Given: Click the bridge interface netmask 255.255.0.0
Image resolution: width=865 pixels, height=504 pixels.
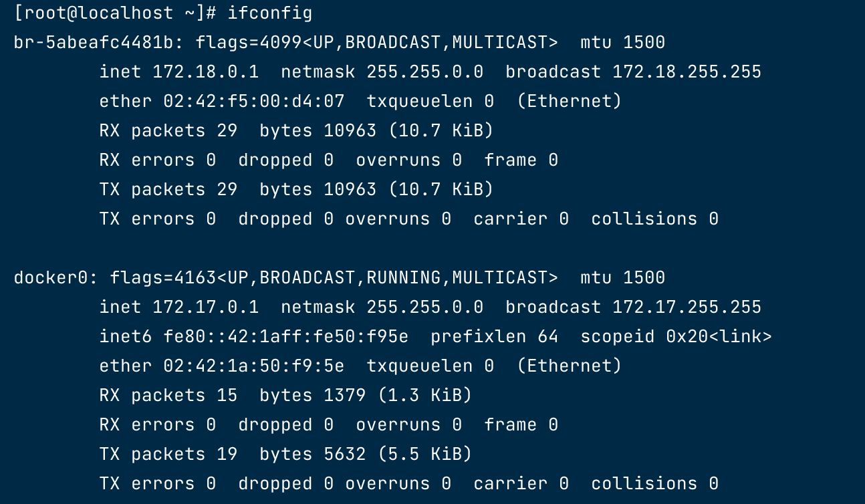Looking at the screenshot, I should coord(425,72).
